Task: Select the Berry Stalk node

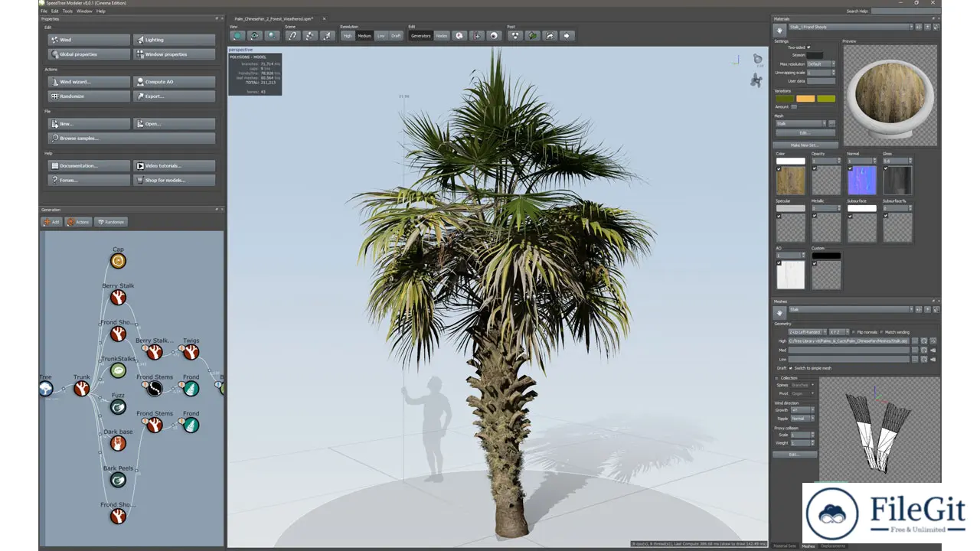Action: tap(118, 298)
